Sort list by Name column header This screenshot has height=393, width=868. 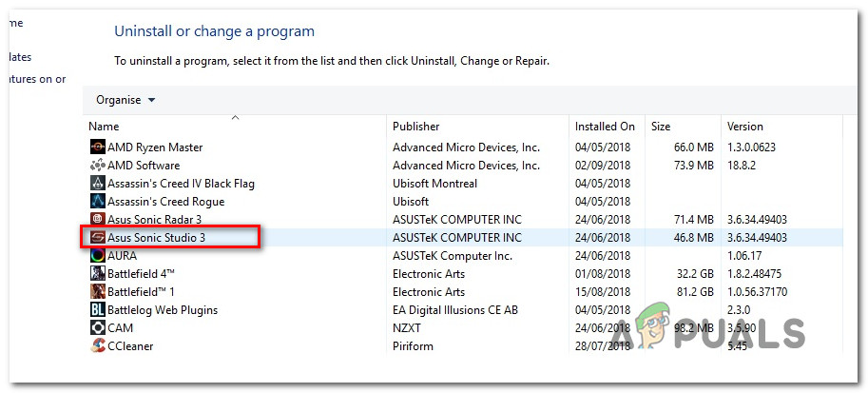point(105,127)
